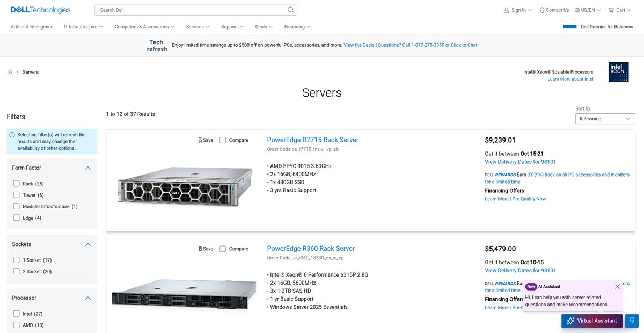View Delivery Dates for R7715 server
This screenshot has width=644, height=333.
(x=520, y=162)
